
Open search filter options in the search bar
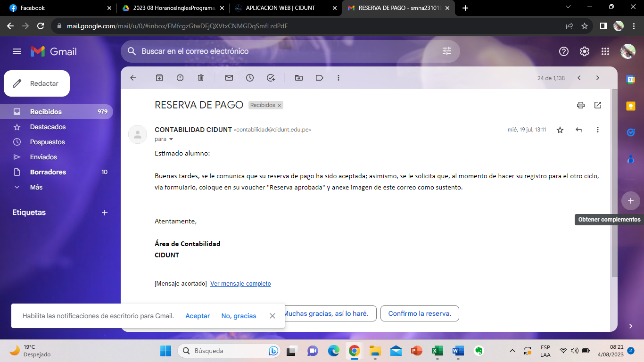point(447,51)
